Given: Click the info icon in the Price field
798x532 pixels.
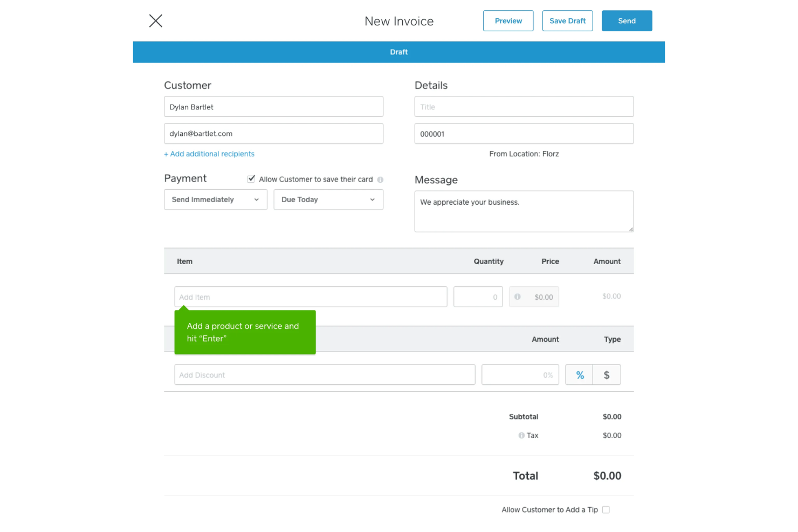Looking at the screenshot, I should click(518, 296).
